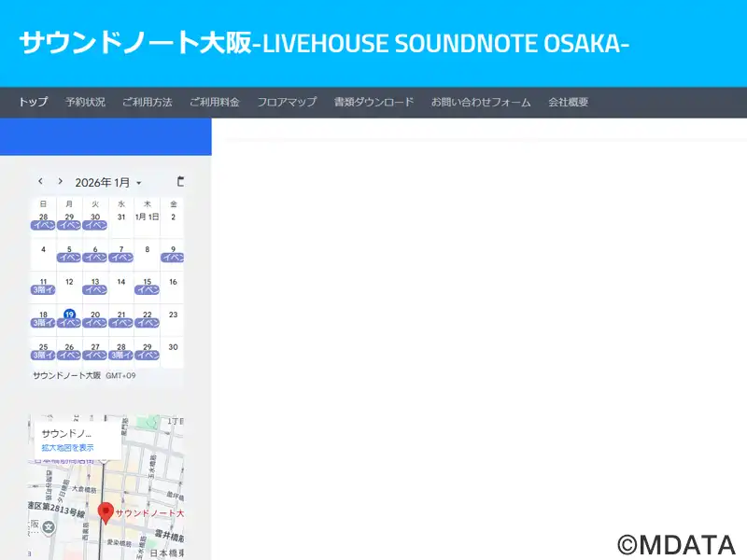Go to previous month in calendar
Screen dimensions: 747x560
click(x=40, y=182)
